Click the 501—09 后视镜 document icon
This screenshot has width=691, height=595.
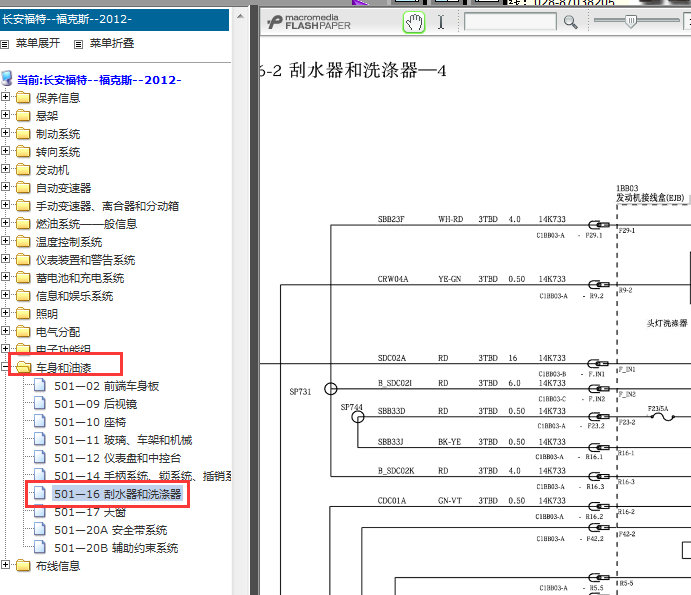coord(40,403)
